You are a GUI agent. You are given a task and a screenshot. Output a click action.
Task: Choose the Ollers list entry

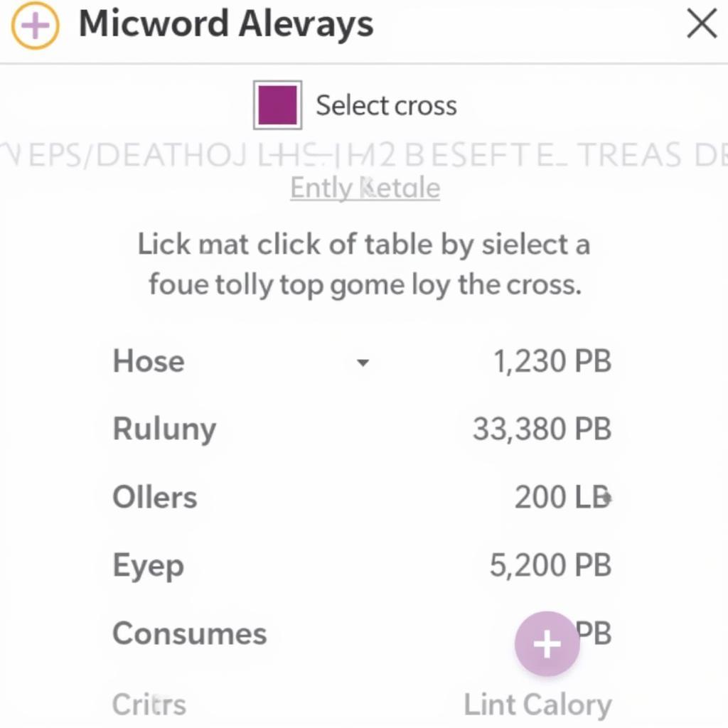[x=154, y=498]
